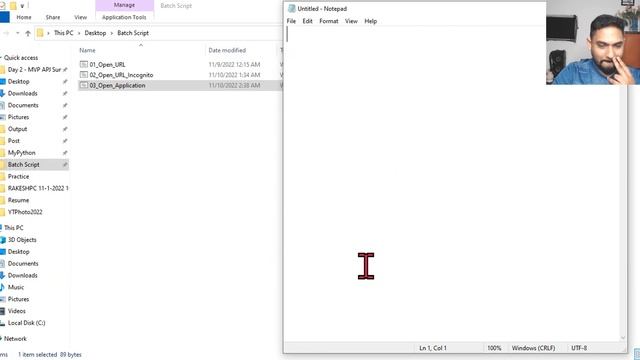This screenshot has height=360, width=640.
Task: Open 3D Objects under This PC
Action: coord(22,240)
